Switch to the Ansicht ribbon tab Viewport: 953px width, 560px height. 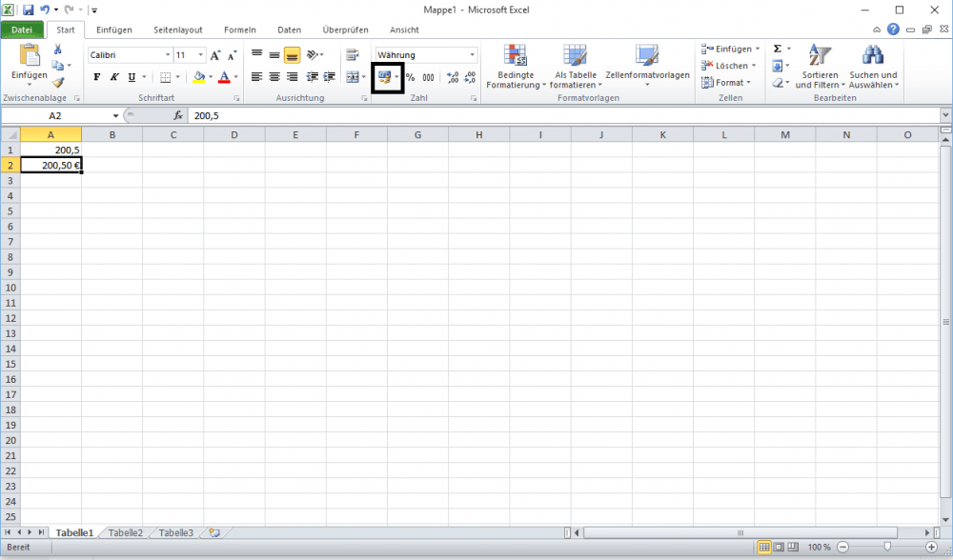(x=404, y=30)
